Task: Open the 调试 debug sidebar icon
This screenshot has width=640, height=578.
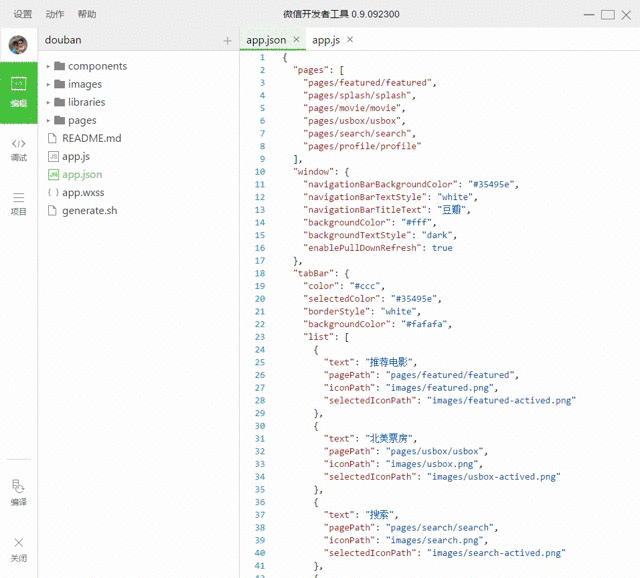Action: [x=18, y=150]
